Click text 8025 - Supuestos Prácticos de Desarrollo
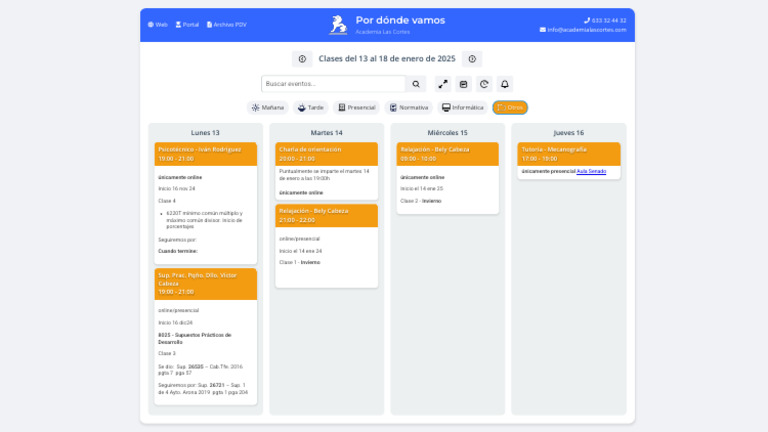This screenshot has height=432, width=768. click(x=194, y=338)
